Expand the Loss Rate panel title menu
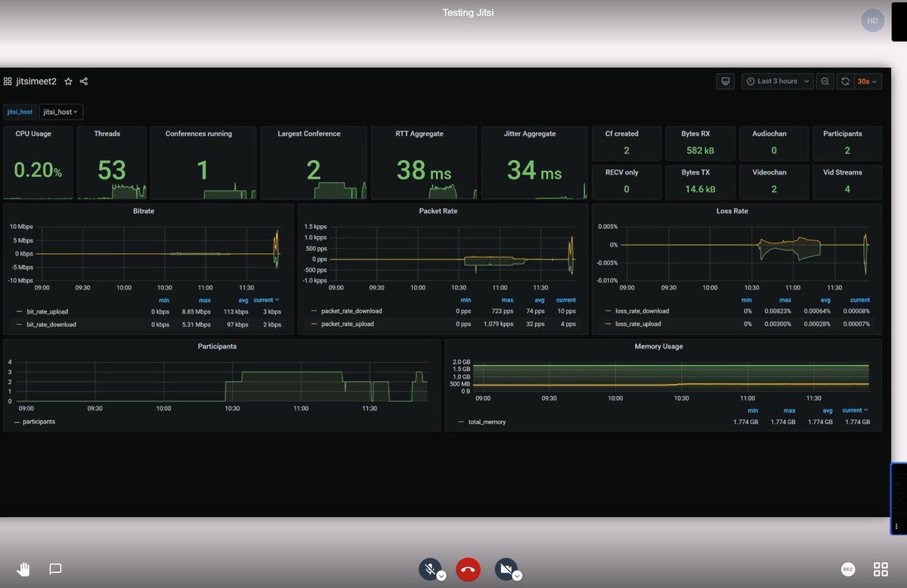907x588 pixels. (732, 211)
